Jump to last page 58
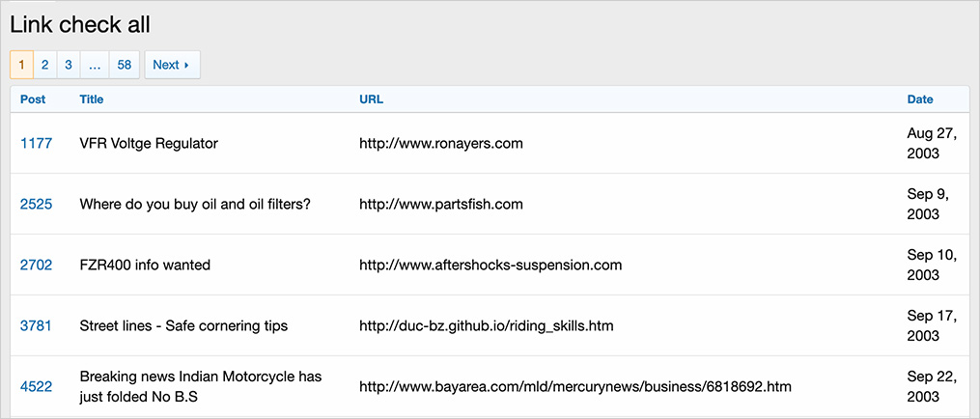This screenshot has height=419, width=980. click(124, 65)
